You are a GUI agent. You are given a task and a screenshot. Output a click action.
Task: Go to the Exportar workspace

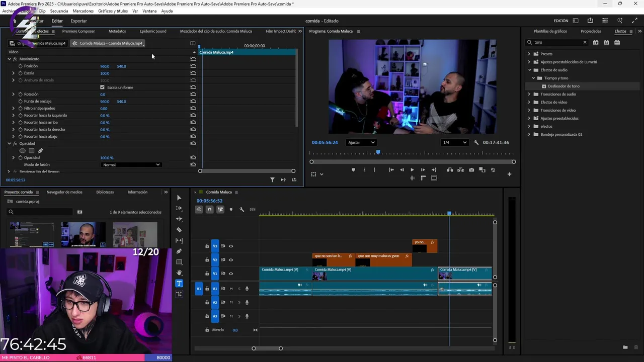pos(78,21)
